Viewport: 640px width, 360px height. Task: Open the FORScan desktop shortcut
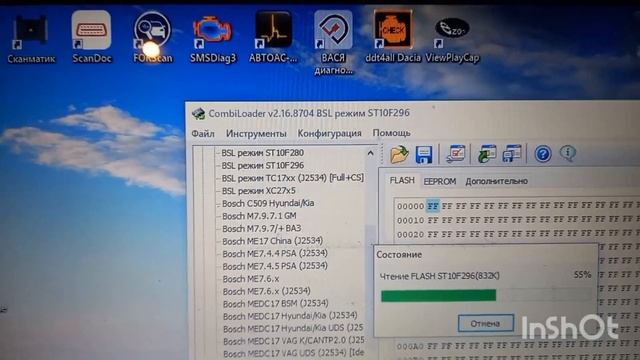click(x=153, y=38)
